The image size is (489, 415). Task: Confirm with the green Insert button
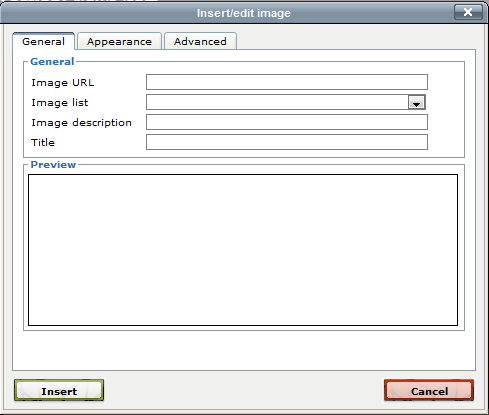[x=59, y=390]
